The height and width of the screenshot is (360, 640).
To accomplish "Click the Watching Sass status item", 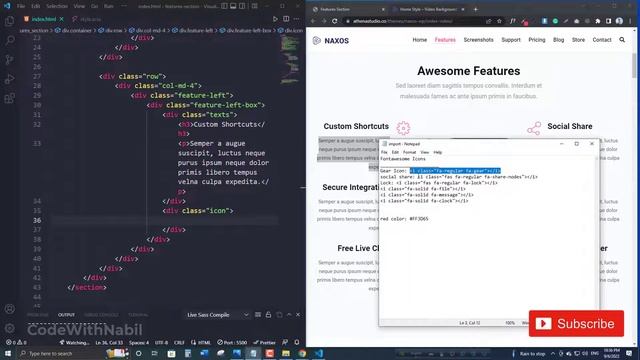I will [x=74, y=342].
